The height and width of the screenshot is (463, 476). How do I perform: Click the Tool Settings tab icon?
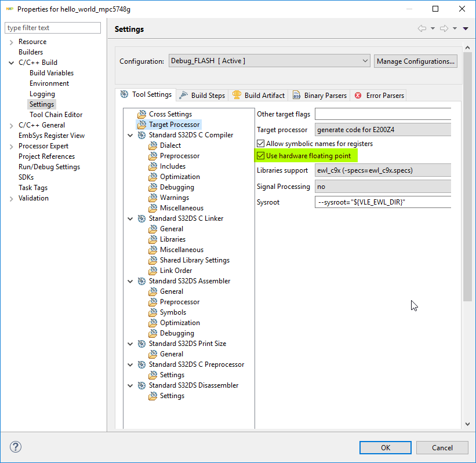(x=124, y=94)
